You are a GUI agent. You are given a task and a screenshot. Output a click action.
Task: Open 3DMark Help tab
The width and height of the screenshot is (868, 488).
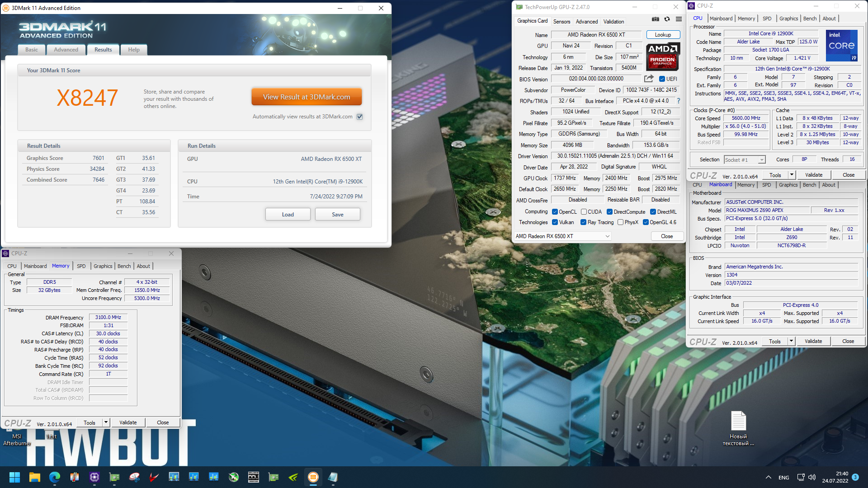(x=134, y=50)
